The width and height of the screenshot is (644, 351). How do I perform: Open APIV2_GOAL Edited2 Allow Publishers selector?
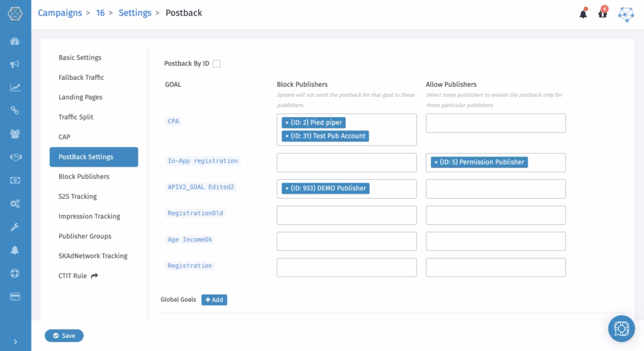tap(496, 189)
